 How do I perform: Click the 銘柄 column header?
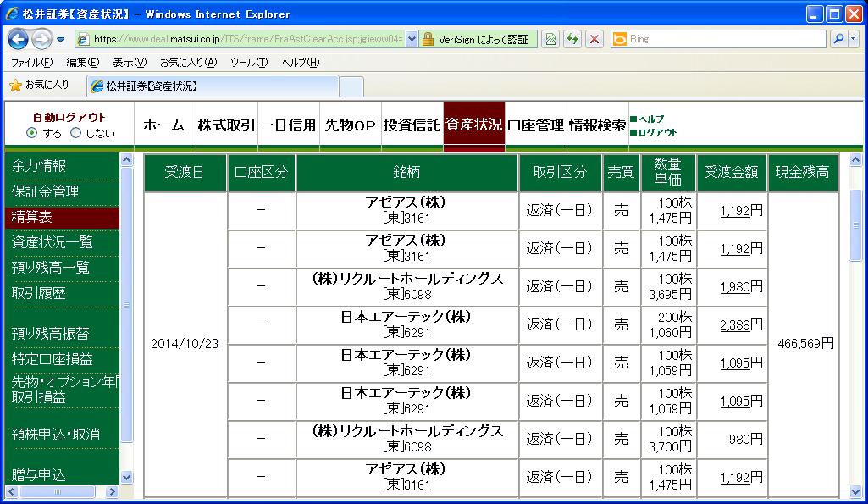(406, 172)
